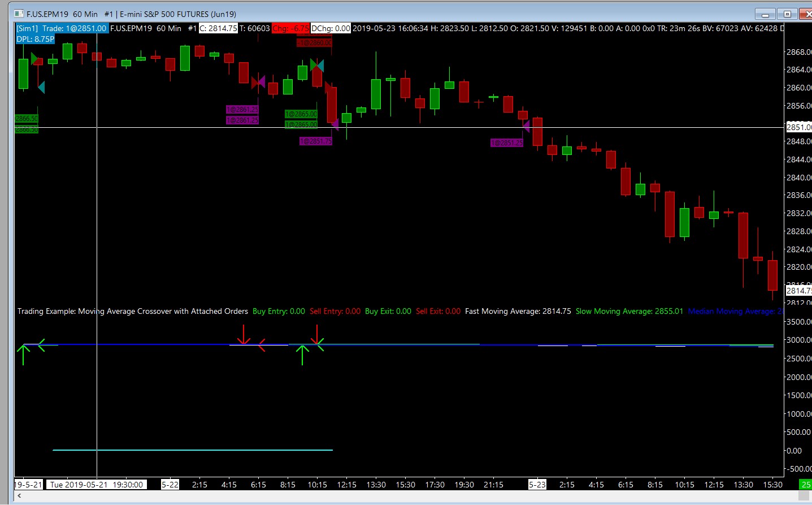Click the DPL: 8.75P daily profit label
812x505 pixels.
[35, 39]
